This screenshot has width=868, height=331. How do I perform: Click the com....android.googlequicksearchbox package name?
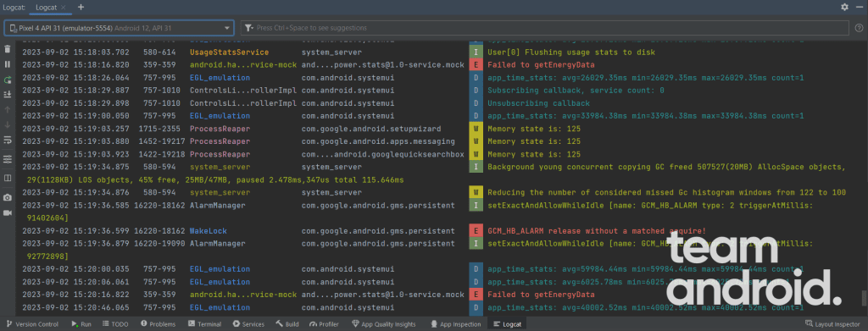click(x=383, y=154)
